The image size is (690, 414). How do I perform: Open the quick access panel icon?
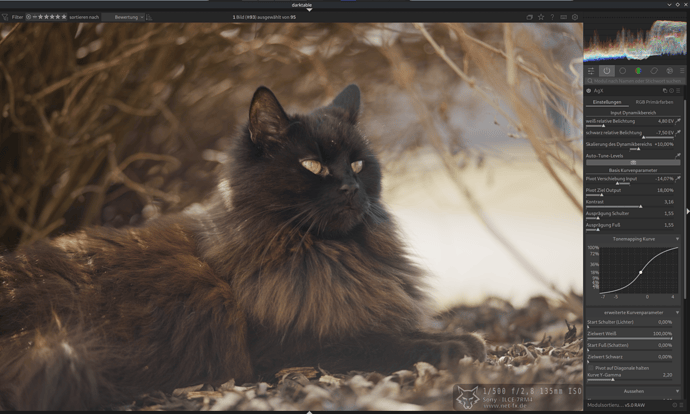click(x=590, y=71)
